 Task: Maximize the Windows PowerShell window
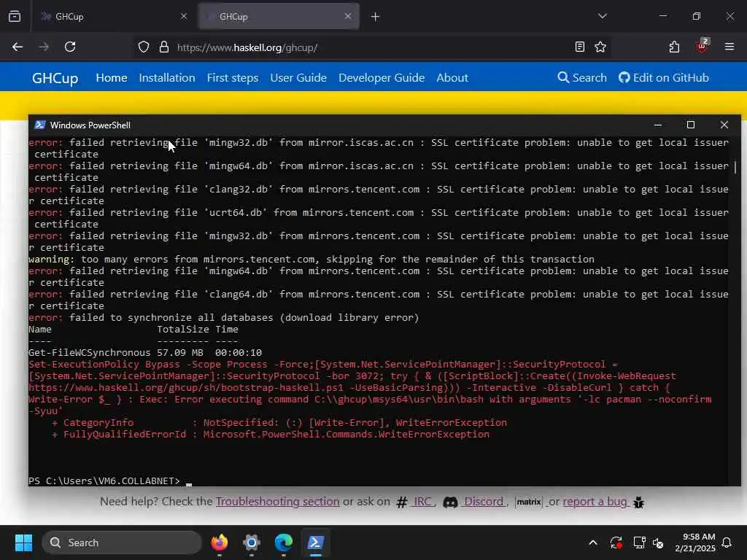click(x=691, y=125)
